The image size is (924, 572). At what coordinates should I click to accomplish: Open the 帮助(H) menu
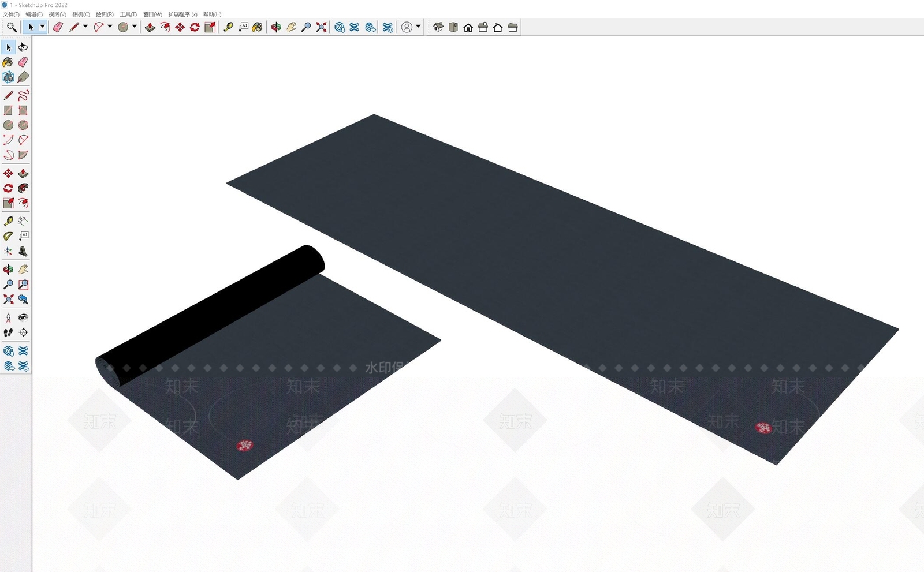(212, 14)
